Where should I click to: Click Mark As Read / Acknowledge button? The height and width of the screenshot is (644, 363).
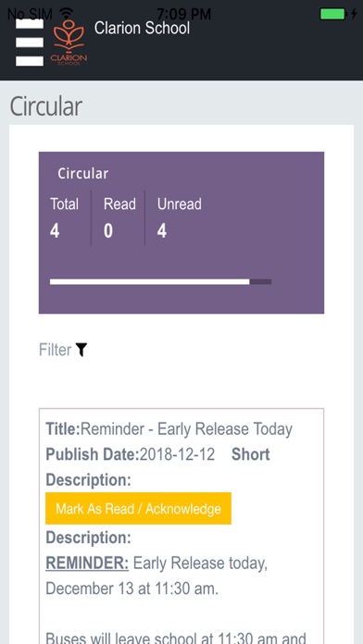tap(138, 509)
